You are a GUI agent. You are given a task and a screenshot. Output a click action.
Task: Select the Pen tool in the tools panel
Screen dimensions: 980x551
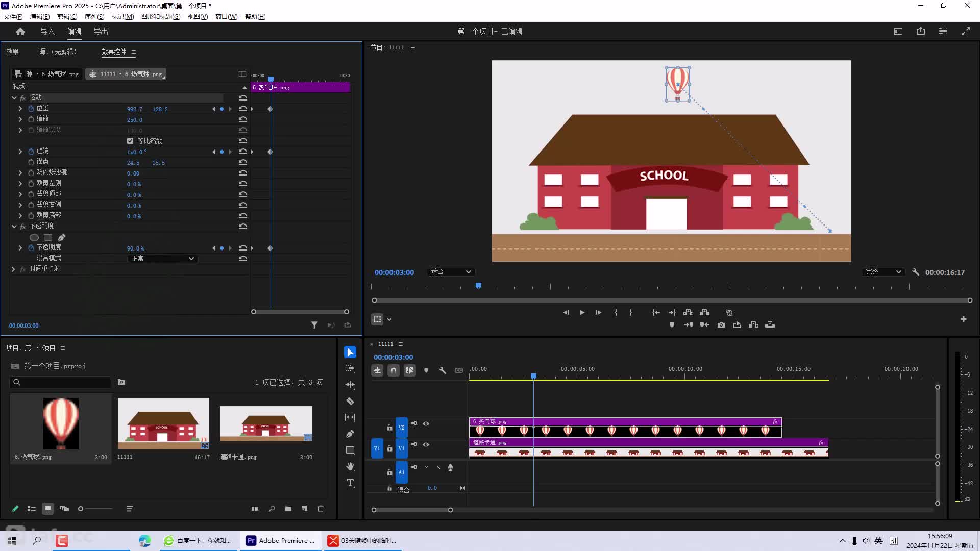point(350,434)
